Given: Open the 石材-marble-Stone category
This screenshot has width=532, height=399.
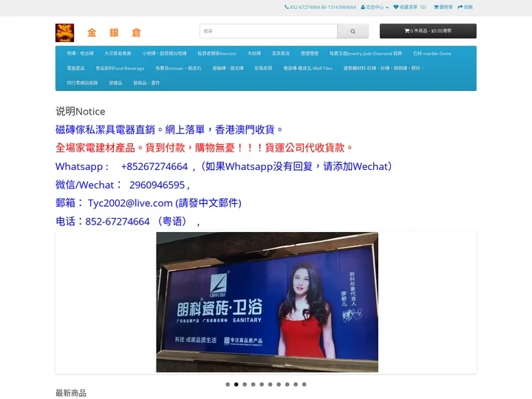Looking at the screenshot, I should (432, 53).
